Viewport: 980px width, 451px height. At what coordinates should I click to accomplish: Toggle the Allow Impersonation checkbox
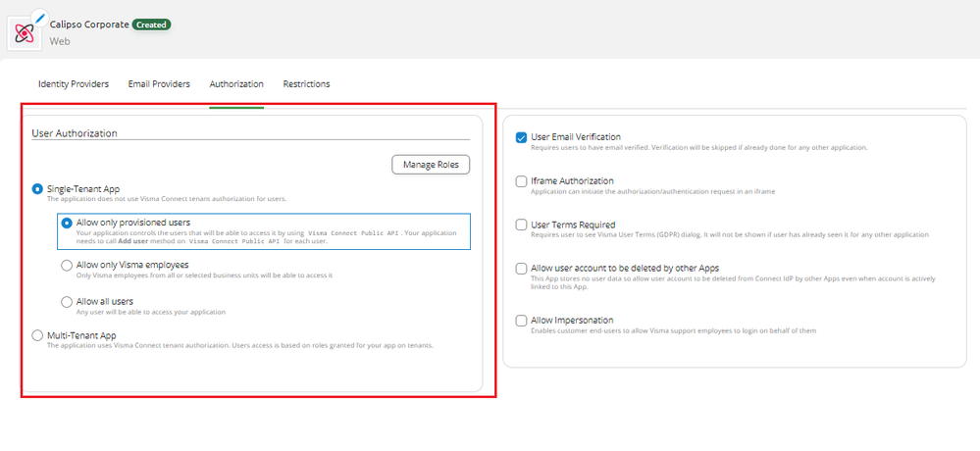521,320
